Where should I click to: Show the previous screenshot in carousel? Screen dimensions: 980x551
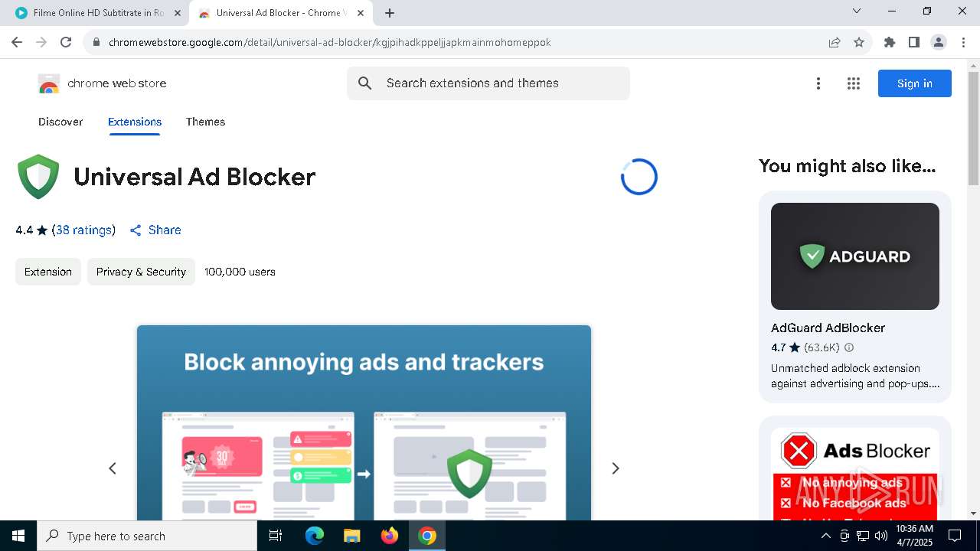pos(113,468)
